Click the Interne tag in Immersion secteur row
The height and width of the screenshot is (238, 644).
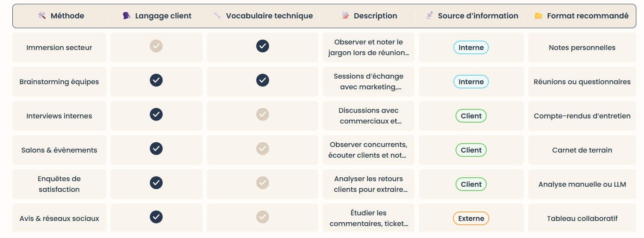click(471, 47)
